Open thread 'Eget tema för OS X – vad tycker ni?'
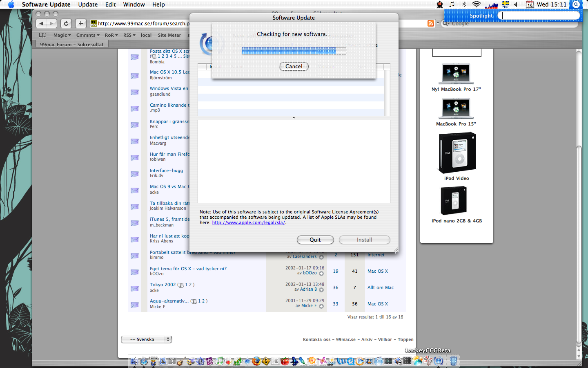 [x=188, y=269]
